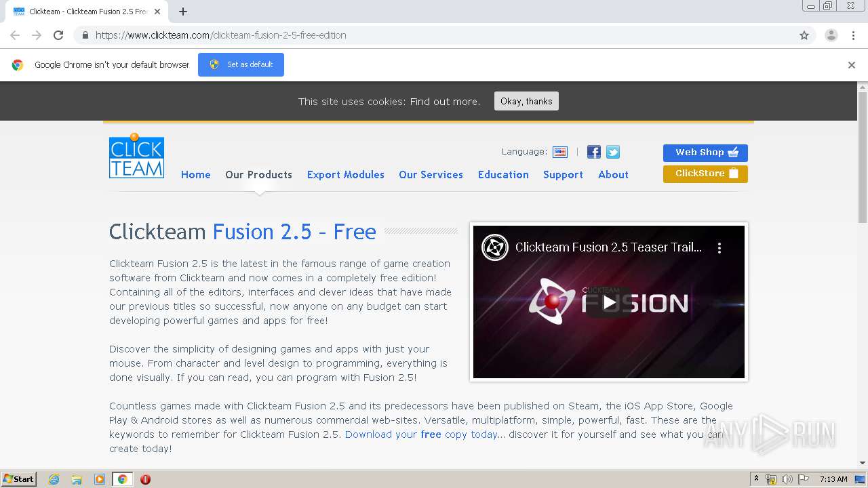The image size is (868, 488).
Task: Launch Internet Explorer from taskbar
Action: point(54,479)
